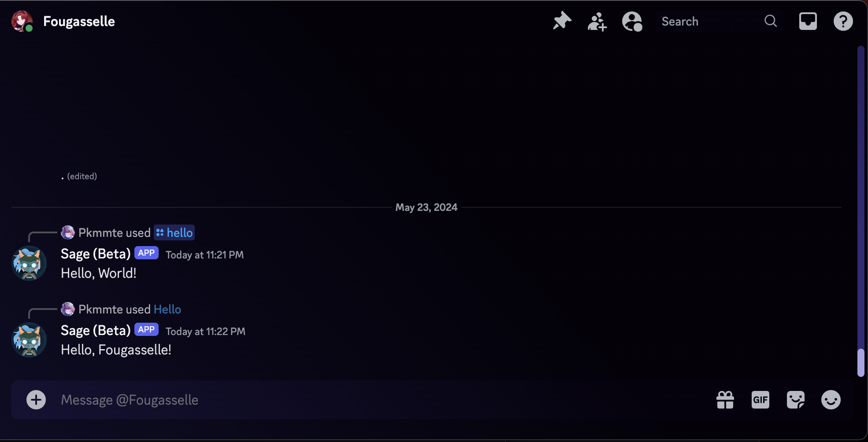Open the GIF picker

760,400
